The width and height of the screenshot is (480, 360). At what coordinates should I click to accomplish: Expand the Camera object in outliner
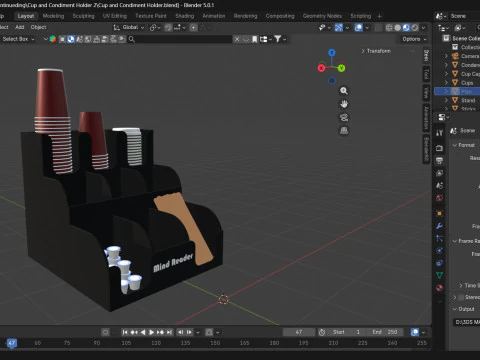(446, 56)
